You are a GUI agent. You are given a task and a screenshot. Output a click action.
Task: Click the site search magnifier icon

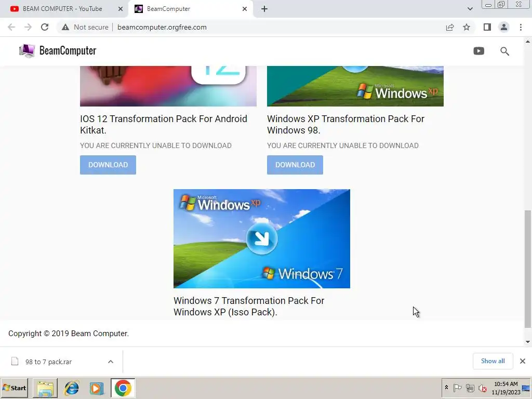504,51
